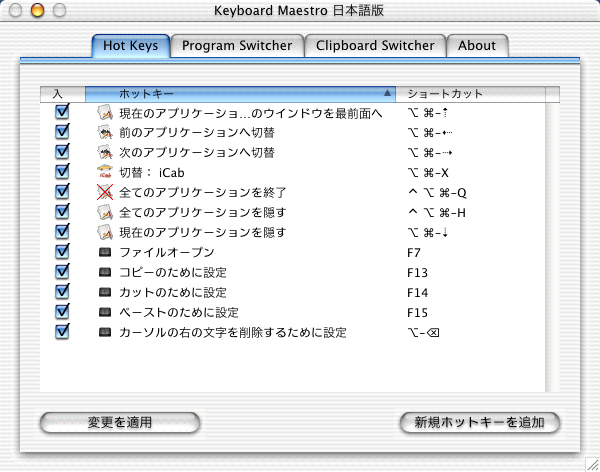Click icon of 現在のアプリケーショ…のウインドウを最前面へ row

[x=105, y=113]
